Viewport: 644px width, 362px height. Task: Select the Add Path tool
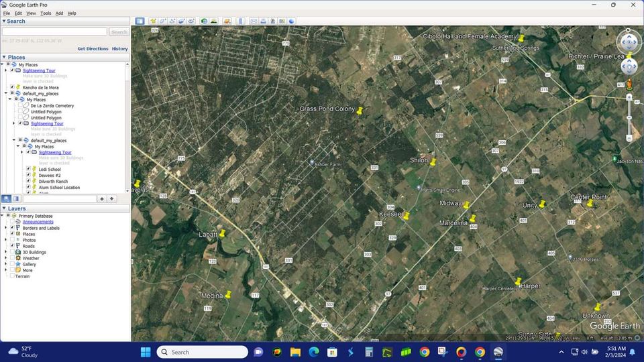(172, 21)
